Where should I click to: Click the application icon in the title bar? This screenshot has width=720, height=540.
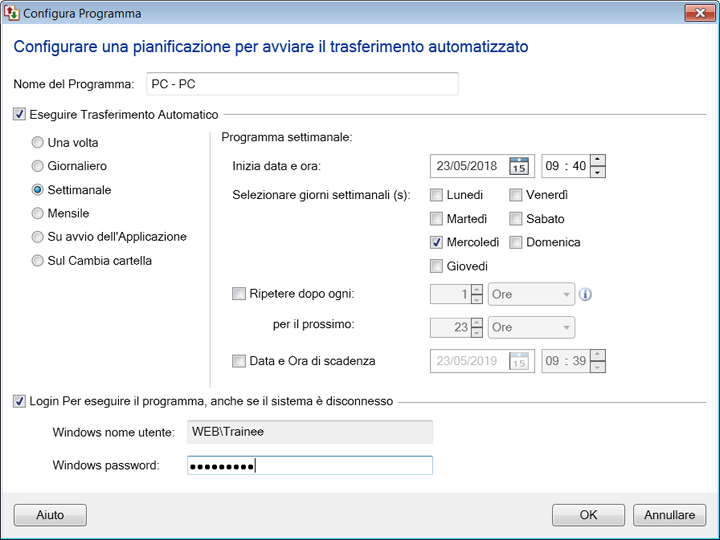[13, 14]
